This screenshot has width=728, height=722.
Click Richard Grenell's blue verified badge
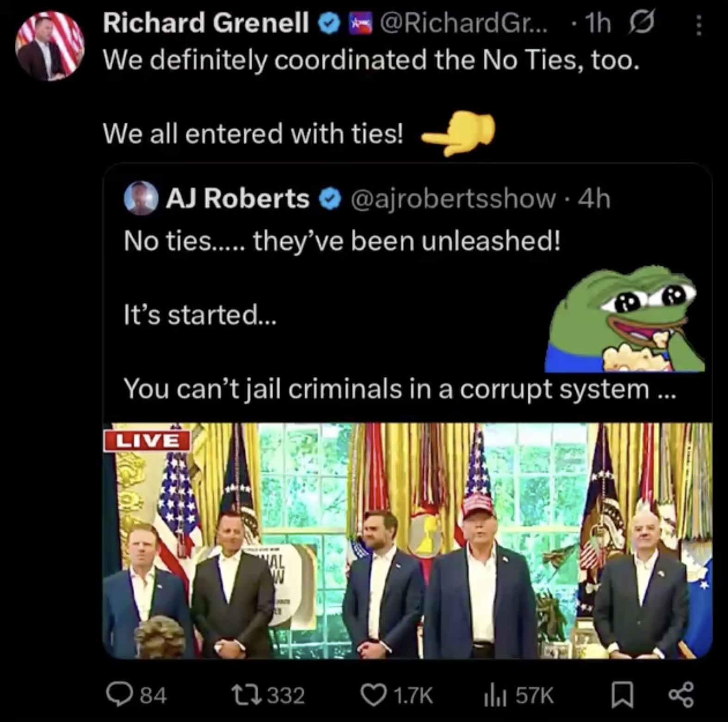tap(329, 24)
